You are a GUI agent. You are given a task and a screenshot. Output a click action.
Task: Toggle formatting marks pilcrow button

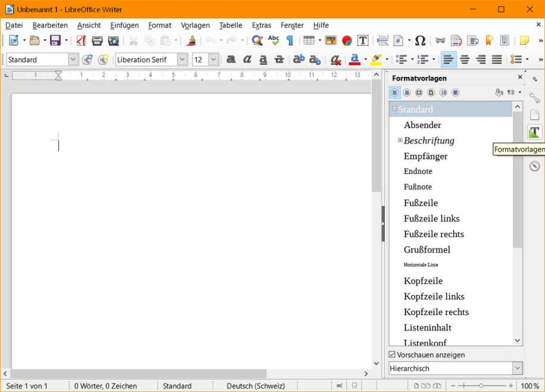[289, 41]
